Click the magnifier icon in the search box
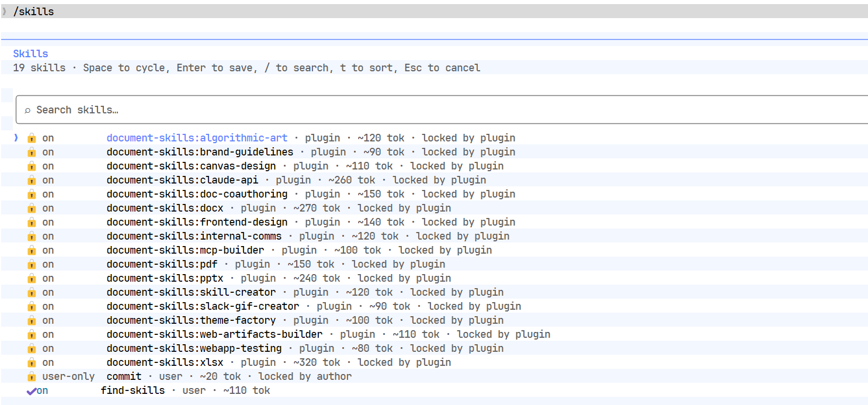 point(27,110)
